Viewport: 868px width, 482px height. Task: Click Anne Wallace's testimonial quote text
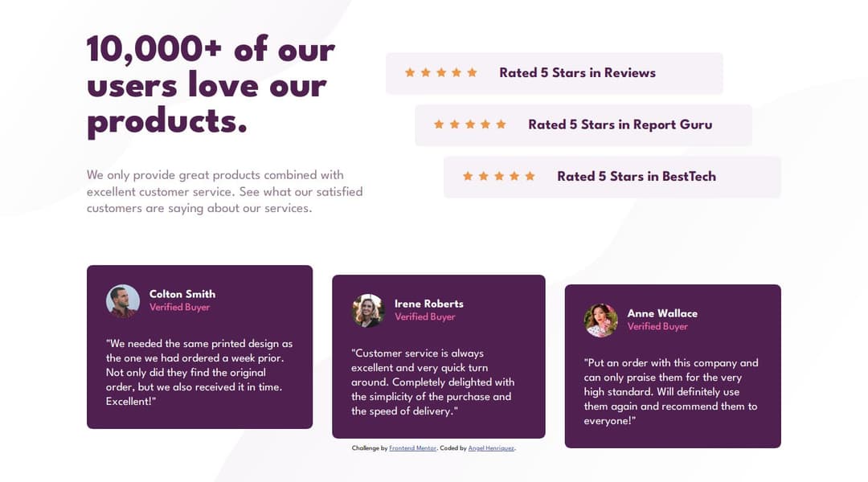pyautogui.click(x=671, y=391)
